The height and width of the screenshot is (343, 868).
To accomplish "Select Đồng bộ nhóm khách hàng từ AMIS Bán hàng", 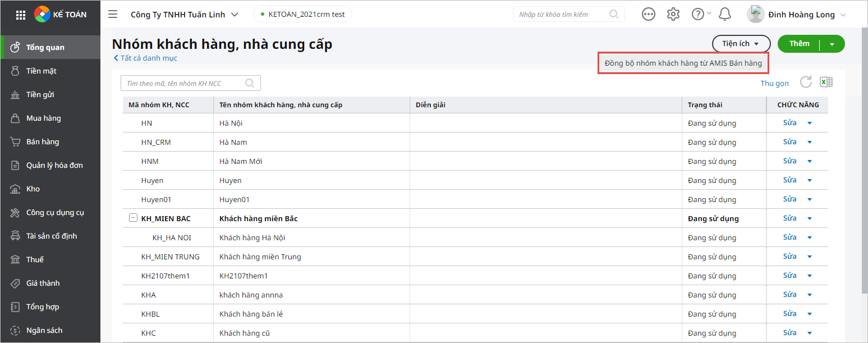I will pos(683,63).
